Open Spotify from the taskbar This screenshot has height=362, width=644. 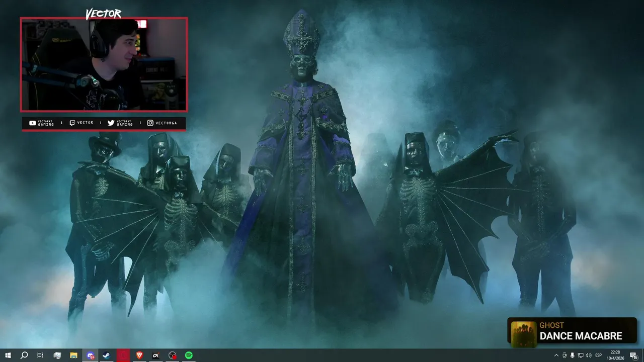click(x=189, y=355)
